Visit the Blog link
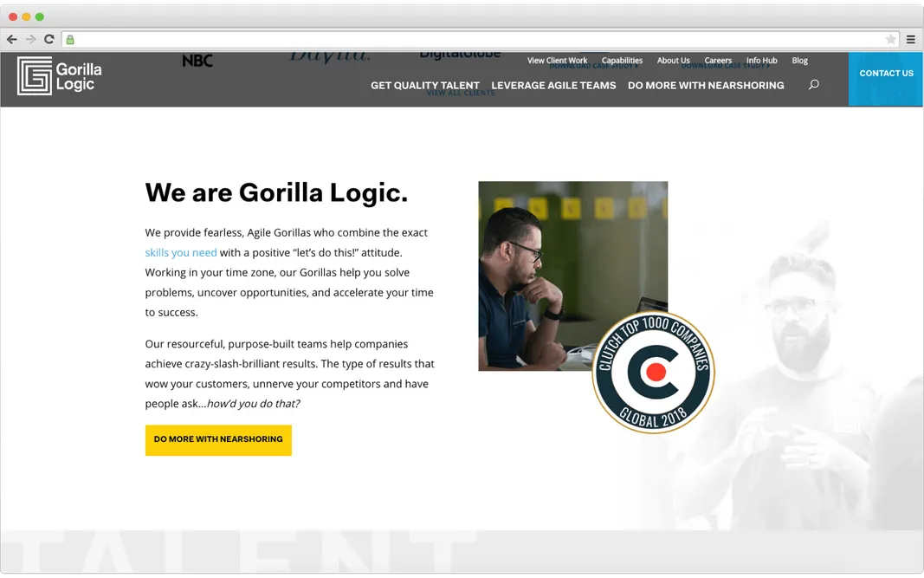This screenshot has width=924, height=578. [x=799, y=60]
